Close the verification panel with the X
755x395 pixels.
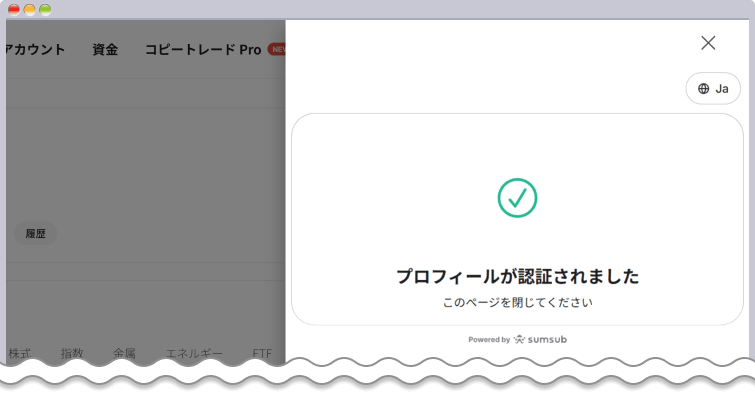tap(708, 43)
